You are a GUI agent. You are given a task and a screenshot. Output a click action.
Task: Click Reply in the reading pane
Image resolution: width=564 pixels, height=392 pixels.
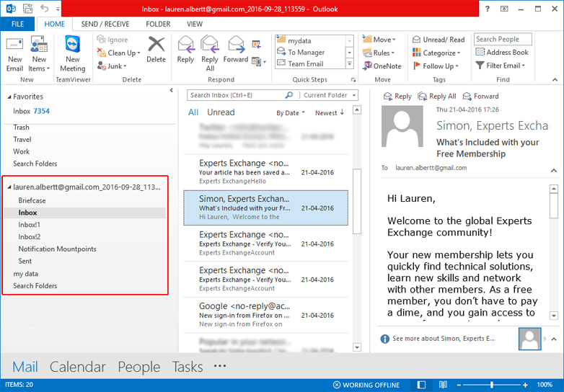pyautogui.click(x=397, y=97)
